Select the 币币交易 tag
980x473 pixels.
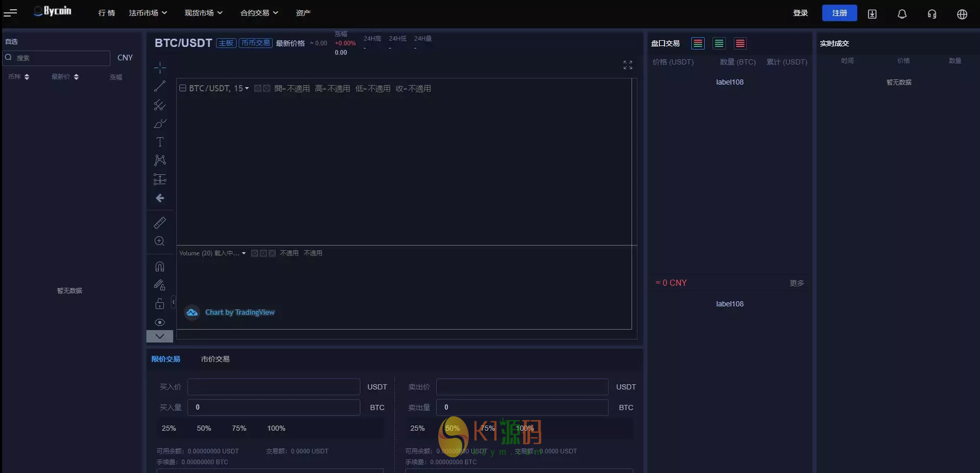point(255,43)
